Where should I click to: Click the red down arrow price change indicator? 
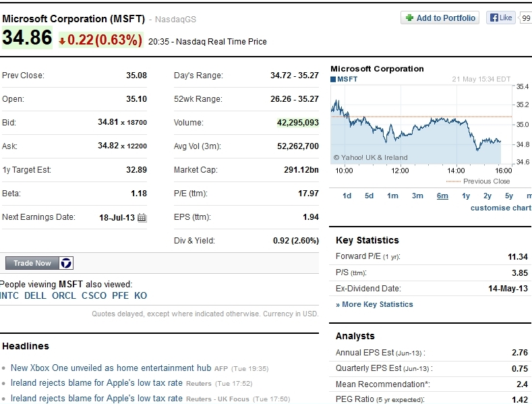(x=62, y=41)
